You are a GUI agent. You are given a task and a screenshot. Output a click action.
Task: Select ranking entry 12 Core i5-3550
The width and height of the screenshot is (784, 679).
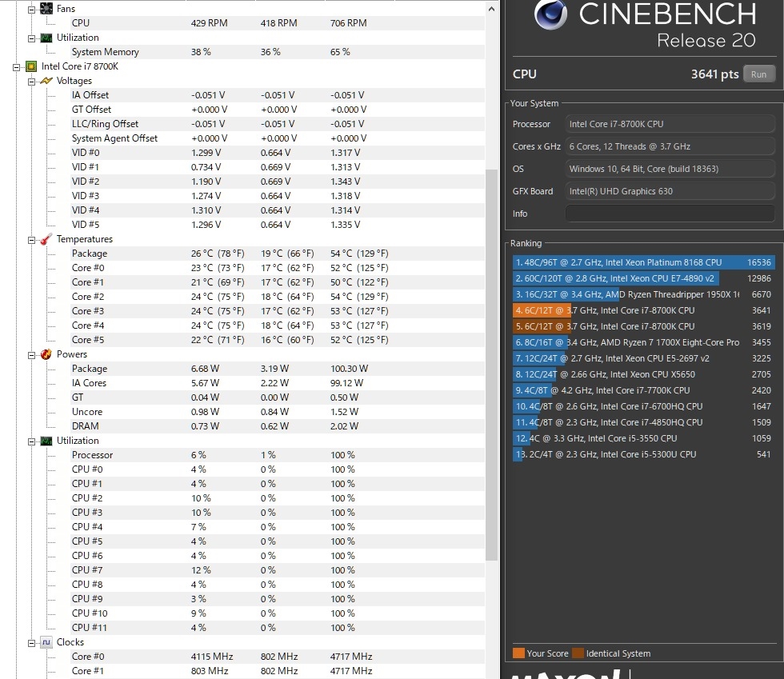coord(643,438)
